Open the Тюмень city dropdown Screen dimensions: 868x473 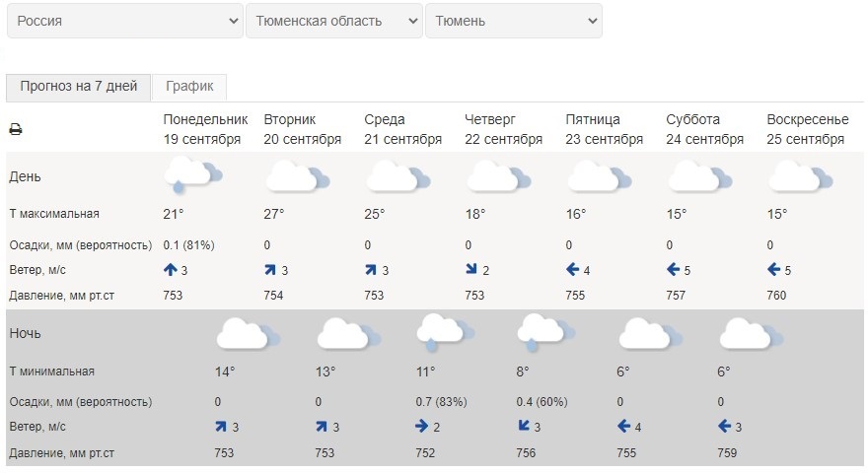(x=513, y=21)
